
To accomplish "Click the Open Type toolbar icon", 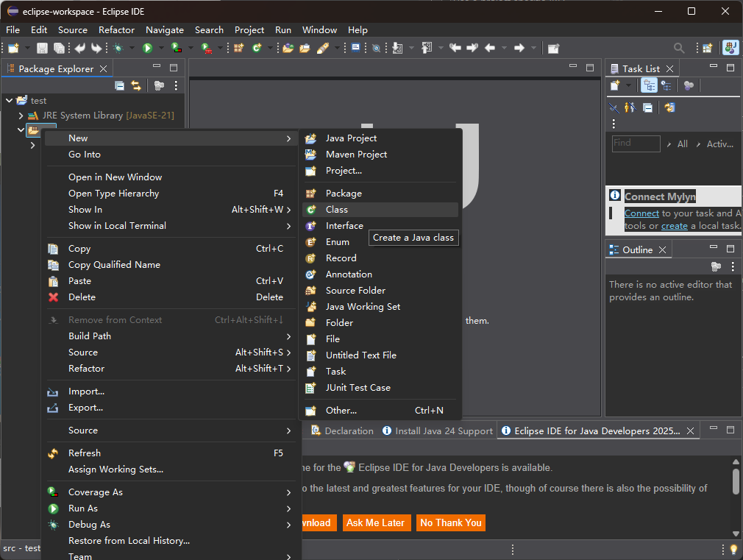I will coord(288,48).
